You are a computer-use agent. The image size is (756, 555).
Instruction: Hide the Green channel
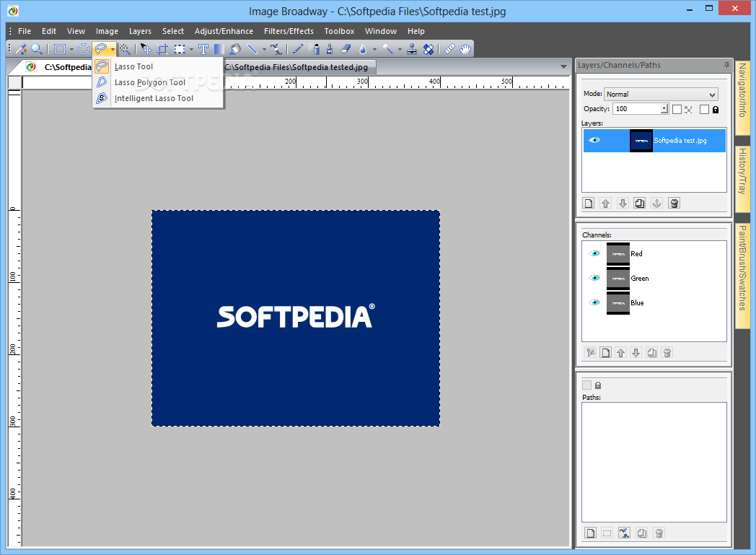coord(594,279)
